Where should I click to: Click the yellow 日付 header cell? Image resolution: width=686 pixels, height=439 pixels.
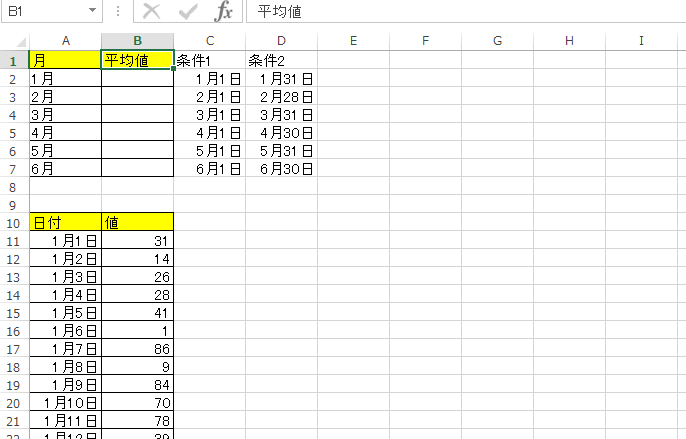point(65,222)
